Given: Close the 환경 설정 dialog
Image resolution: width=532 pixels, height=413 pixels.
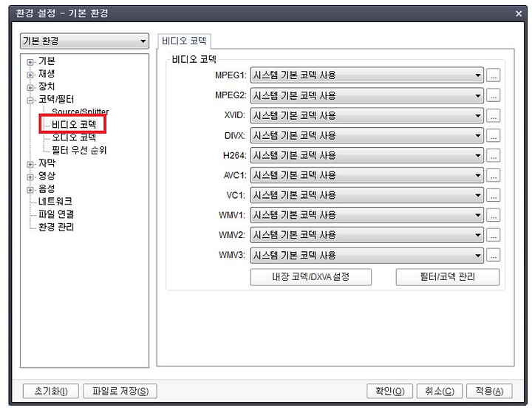Looking at the screenshot, I should click(519, 13).
